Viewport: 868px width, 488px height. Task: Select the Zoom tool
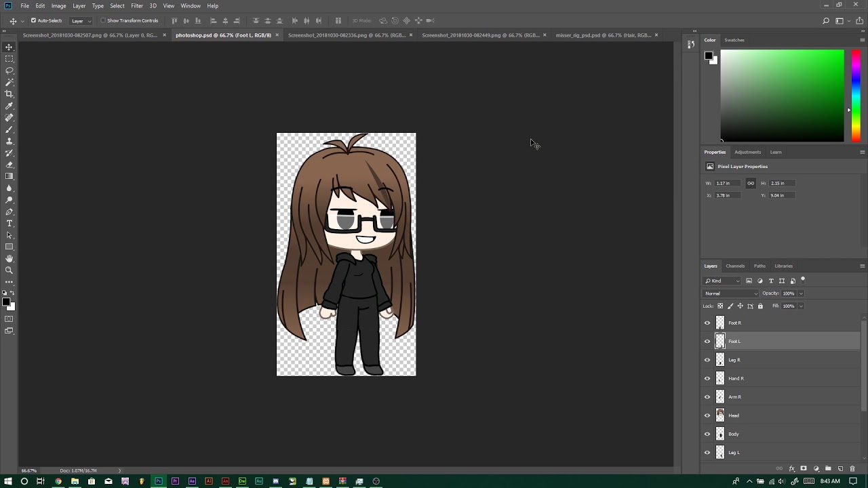point(9,270)
